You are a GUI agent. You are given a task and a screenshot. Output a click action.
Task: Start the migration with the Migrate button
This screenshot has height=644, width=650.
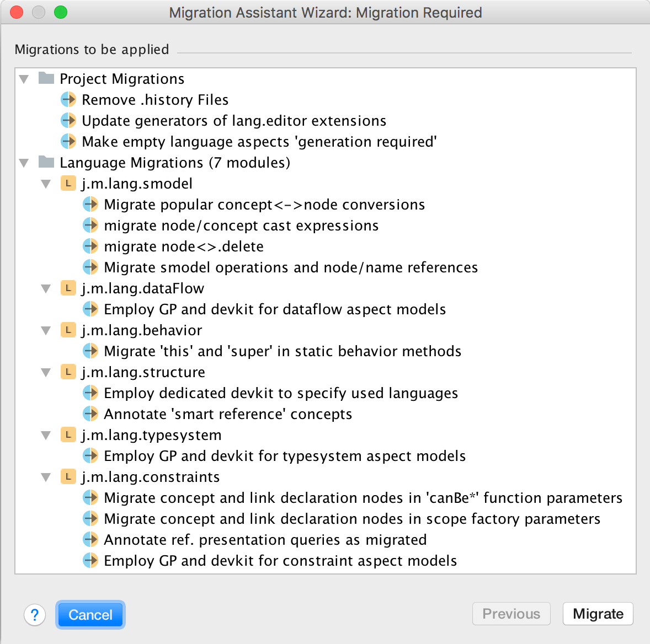click(x=598, y=614)
